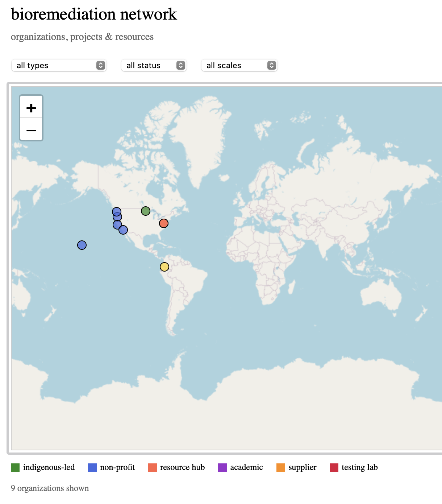Screen dimensions: 442x504
Task: Click the green indigenous-led legend swatch
Action: 15,467
